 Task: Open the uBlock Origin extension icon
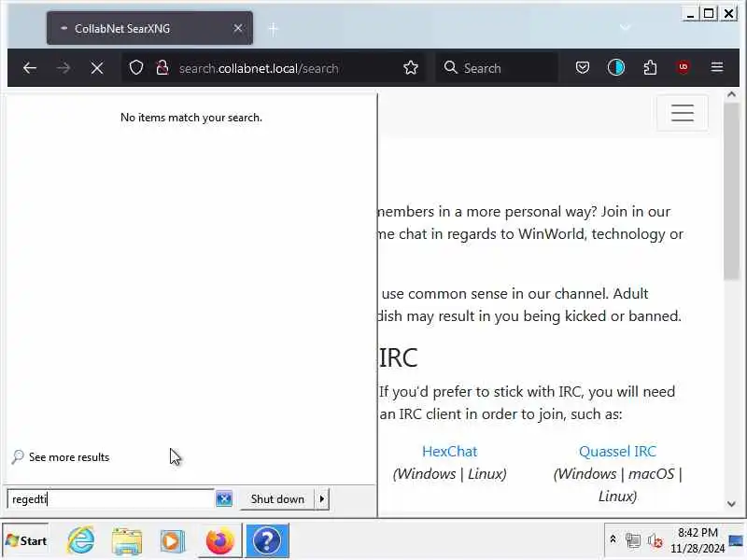click(x=684, y=67)
